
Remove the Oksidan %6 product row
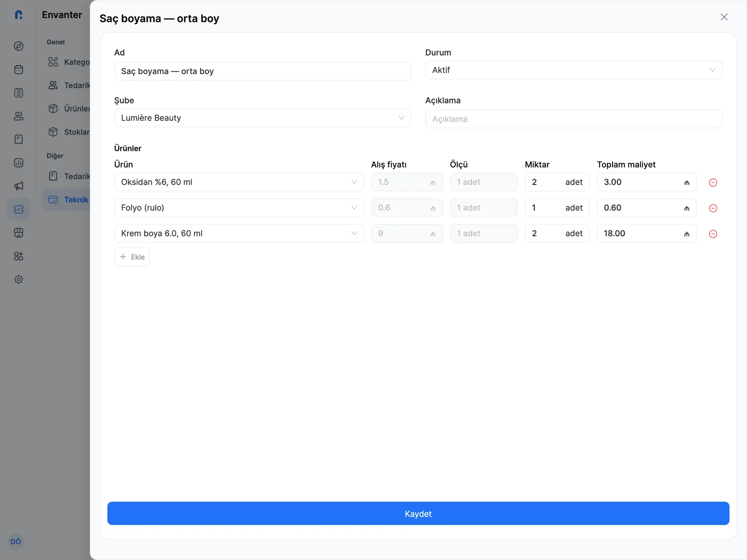click(x=713, y=182)
